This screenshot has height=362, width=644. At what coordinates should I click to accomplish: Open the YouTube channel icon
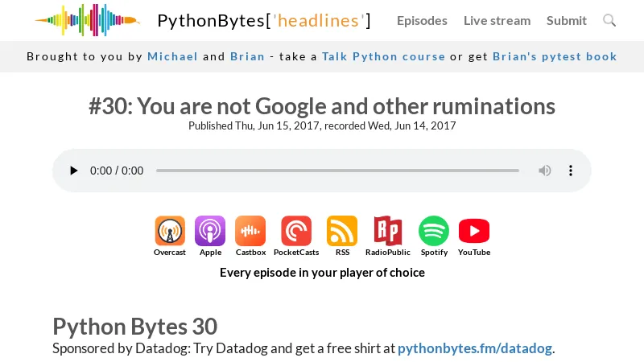pos(474,232)
